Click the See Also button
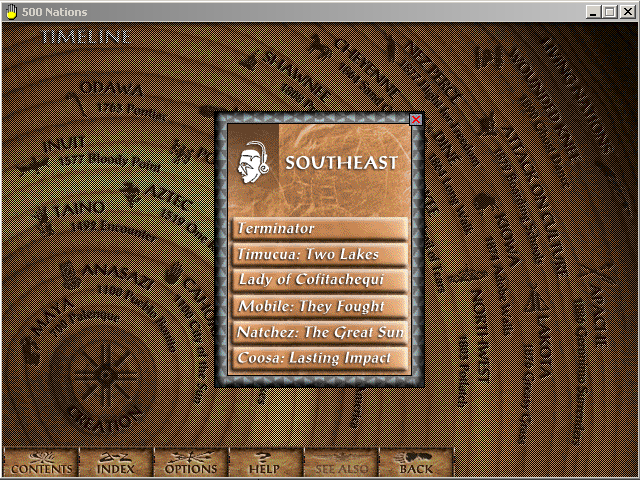This screenshot has height=480, width=640. [x=341, y=462]
